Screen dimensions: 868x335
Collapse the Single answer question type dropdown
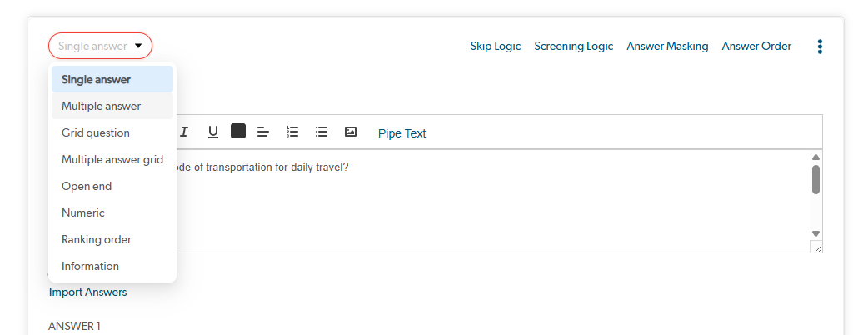(100, 47)
